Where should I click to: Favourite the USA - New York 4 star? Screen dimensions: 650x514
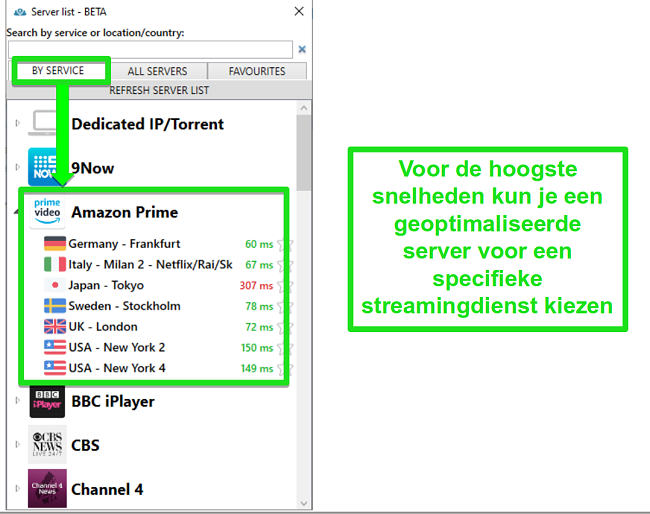click(x=285, y=369)
